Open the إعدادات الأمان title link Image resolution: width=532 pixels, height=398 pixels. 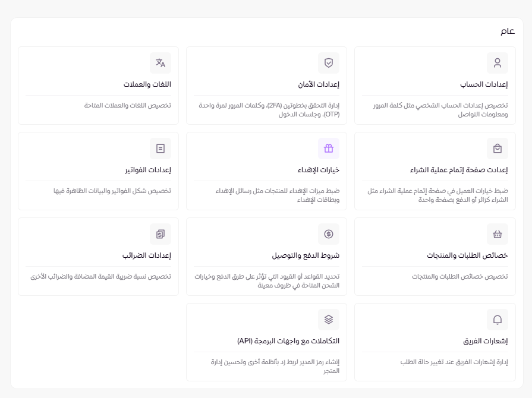(319, 84)
